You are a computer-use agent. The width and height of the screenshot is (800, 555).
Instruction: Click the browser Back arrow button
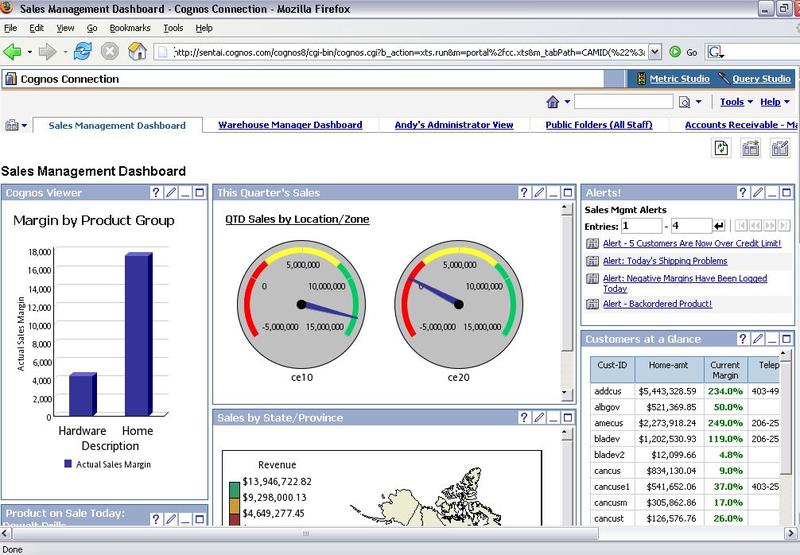[12, 52]
